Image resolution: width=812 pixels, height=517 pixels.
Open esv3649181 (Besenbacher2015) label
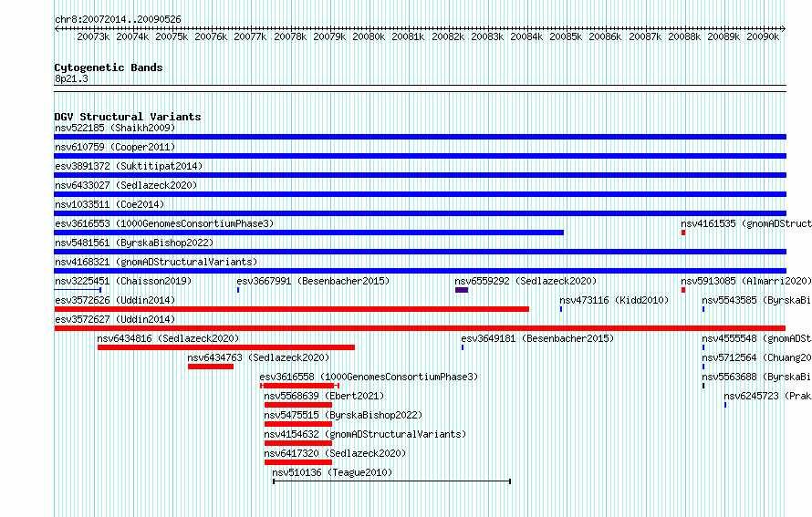click(x=537, y=338)
